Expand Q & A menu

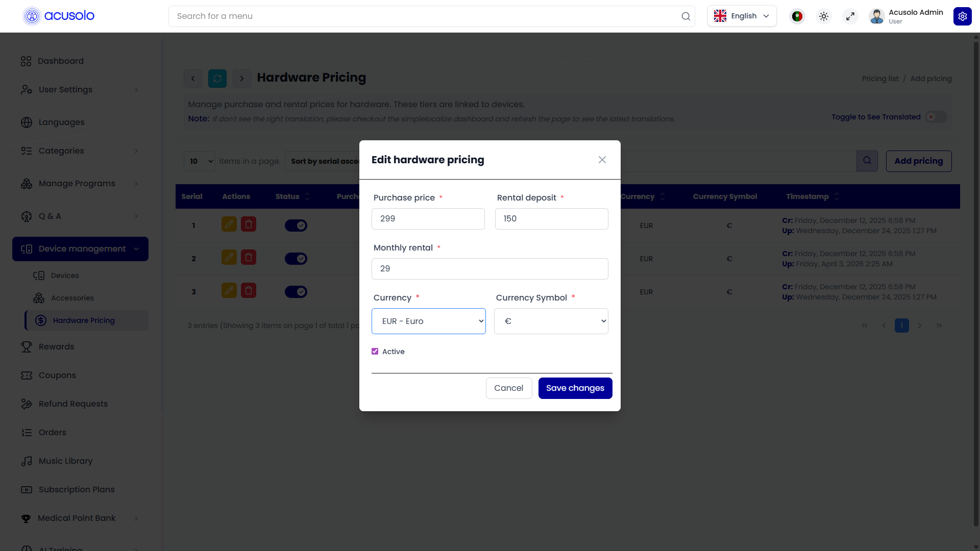[80, 216]
